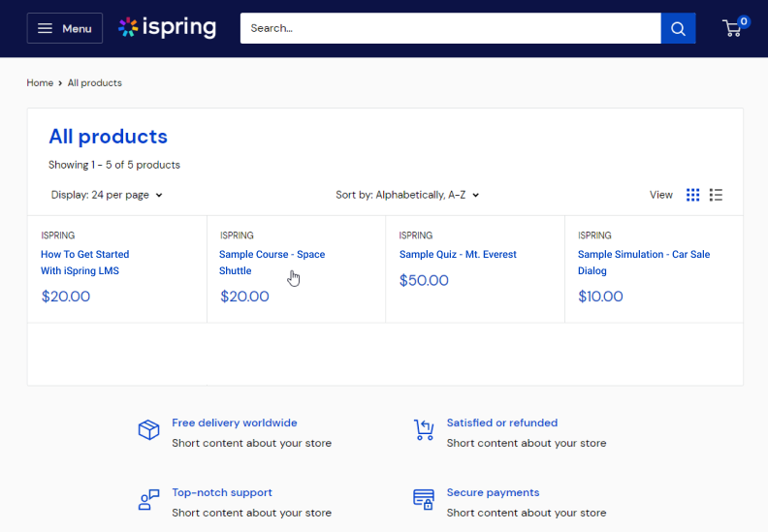Click All products breadcrumb

pos(94,82)
